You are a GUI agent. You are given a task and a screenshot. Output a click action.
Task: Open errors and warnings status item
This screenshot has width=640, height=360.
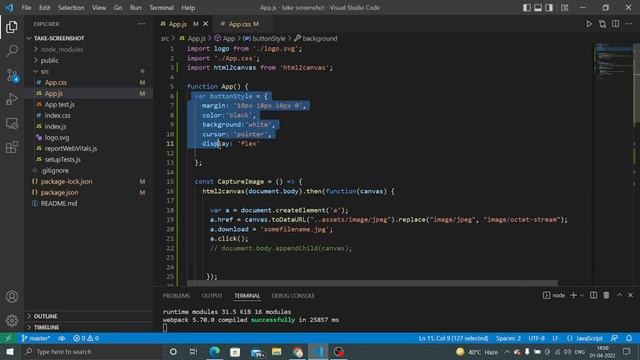click(86, 338)
